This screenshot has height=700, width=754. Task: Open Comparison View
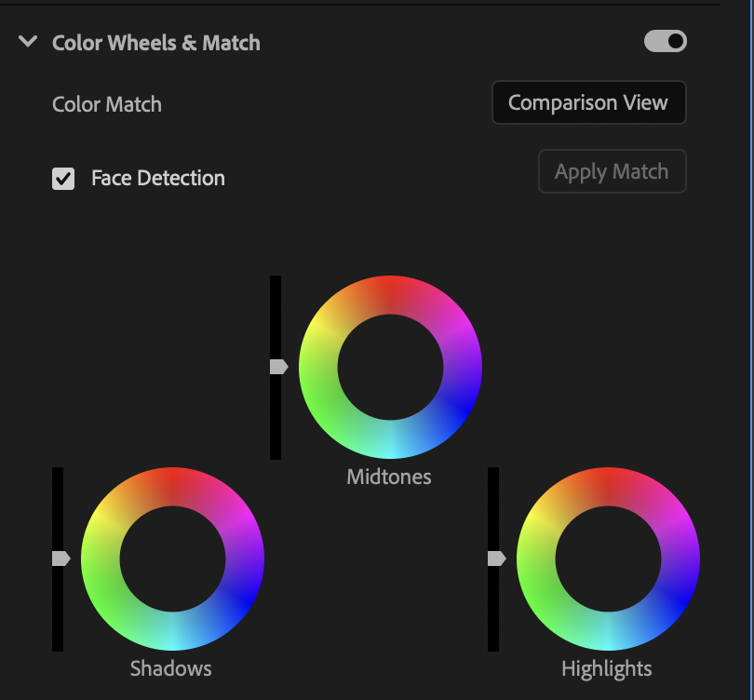click(x=588, y=102)
